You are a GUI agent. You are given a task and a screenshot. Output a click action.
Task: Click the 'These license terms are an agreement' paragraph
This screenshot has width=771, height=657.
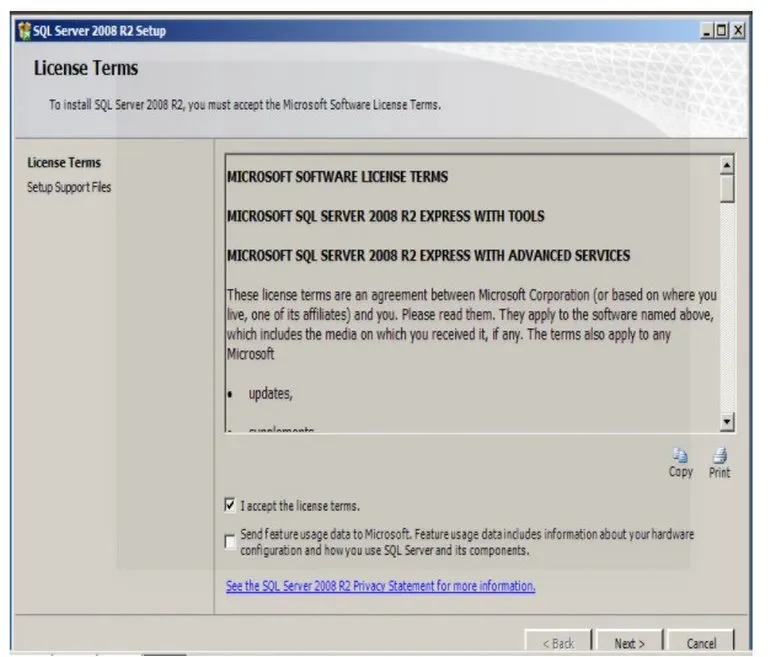coord(471,325)
